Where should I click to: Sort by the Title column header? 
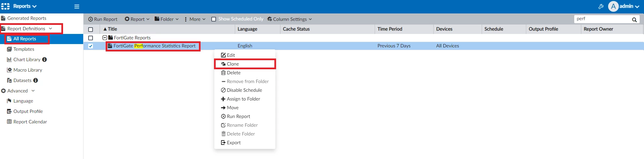(x=167, y=29)
